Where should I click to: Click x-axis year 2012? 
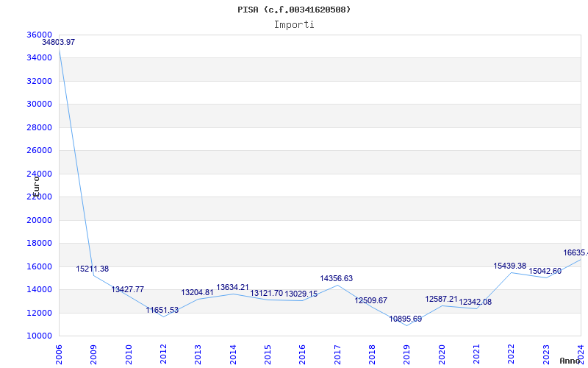tap(163, 355)
